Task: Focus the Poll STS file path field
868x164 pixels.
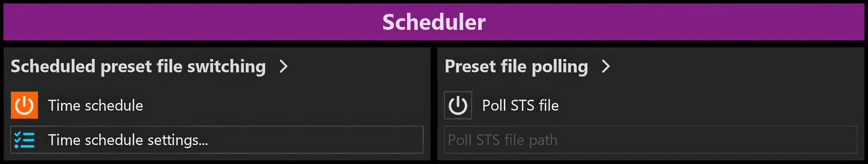Action: [x=651, y=140]
